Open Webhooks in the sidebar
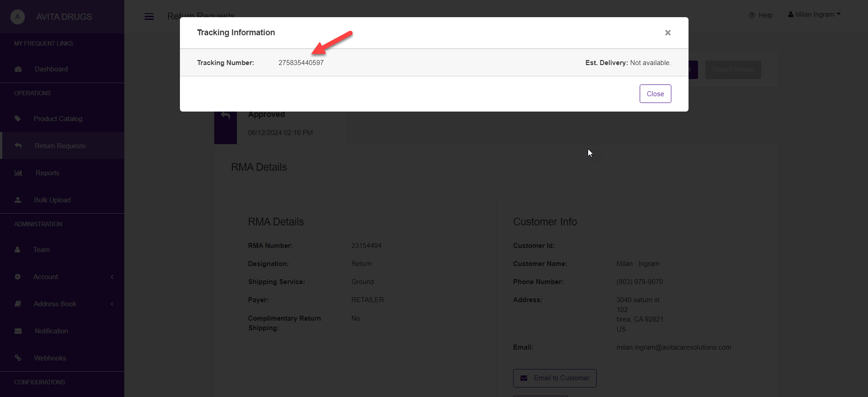The width and height of the screenshot is (868, 397). click(x=62, y=358)
